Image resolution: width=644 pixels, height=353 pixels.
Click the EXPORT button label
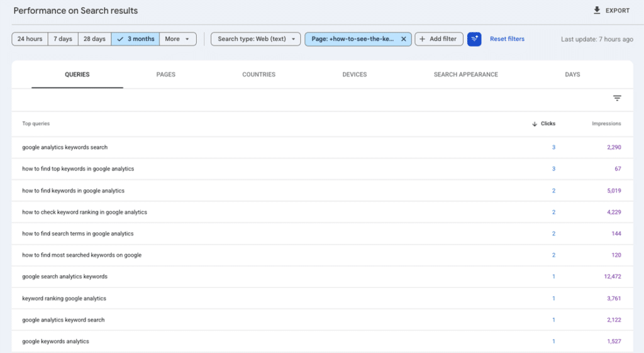(x=618, y=11)
